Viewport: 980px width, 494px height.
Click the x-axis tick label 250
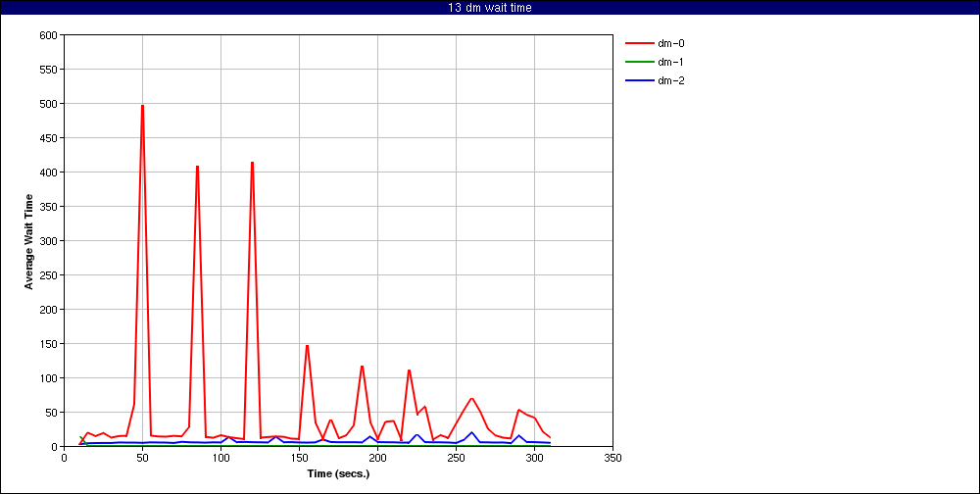(x=457, y=458)
